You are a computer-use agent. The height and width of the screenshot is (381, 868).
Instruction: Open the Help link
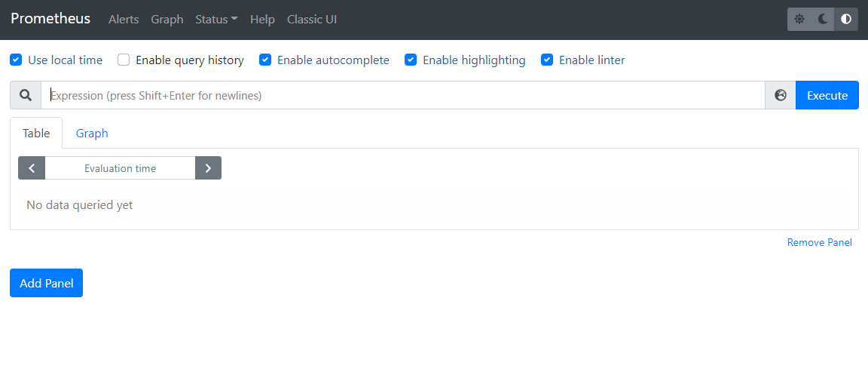point(262,20)
